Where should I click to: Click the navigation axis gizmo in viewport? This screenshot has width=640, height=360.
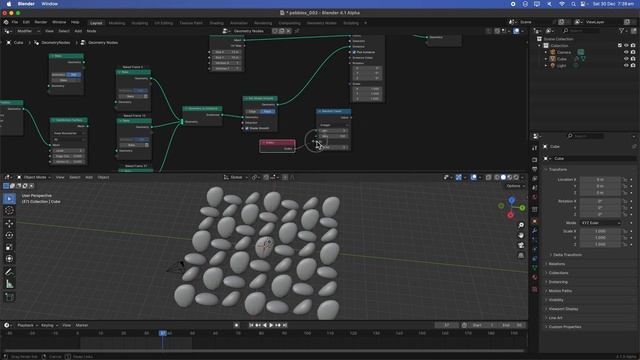point(511,207)
